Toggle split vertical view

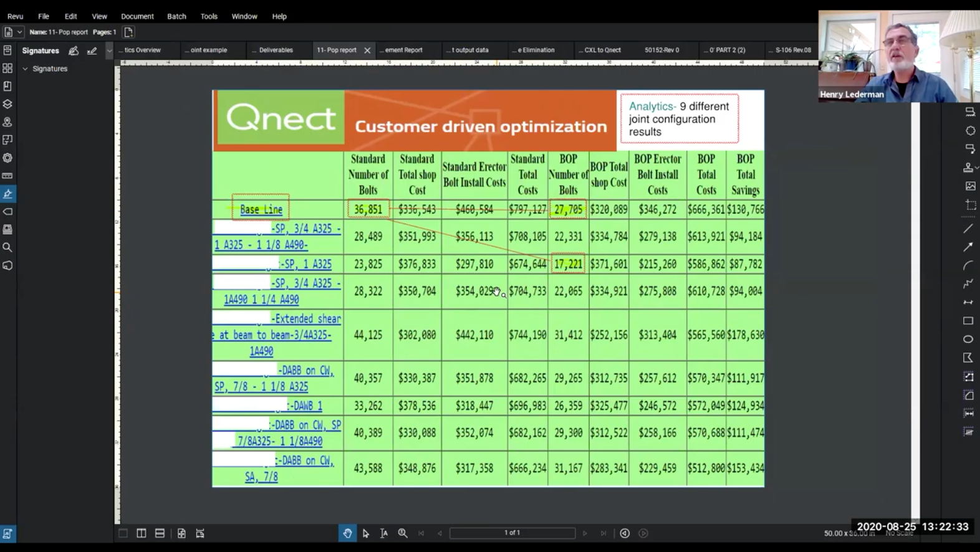[x=142, y=533]
